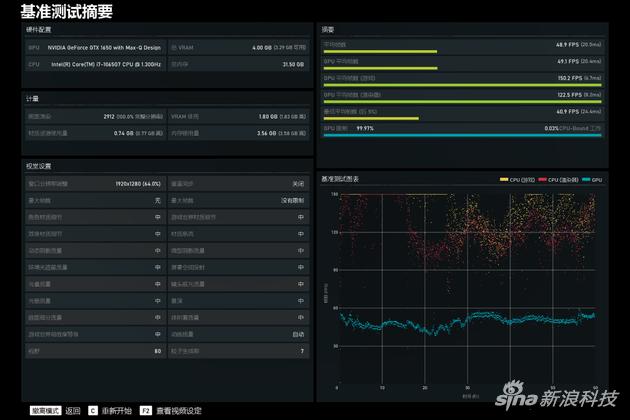Select 返回 to go back
Screen dimensions: 630x420
(x=73, y=410)
